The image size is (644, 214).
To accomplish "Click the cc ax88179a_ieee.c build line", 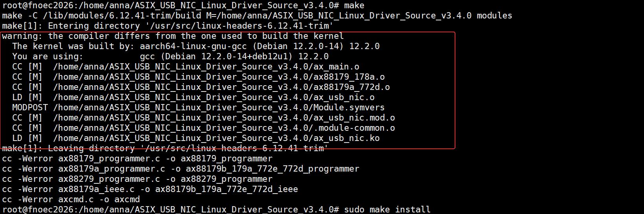I will pos(150,189).
